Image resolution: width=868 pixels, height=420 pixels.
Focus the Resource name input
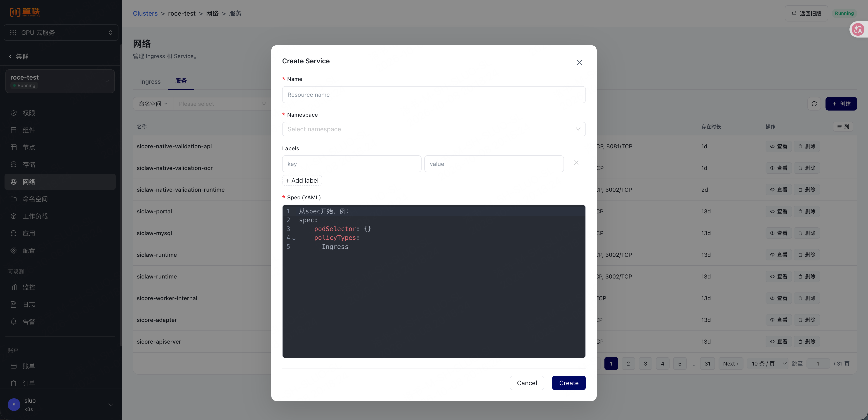434,95
